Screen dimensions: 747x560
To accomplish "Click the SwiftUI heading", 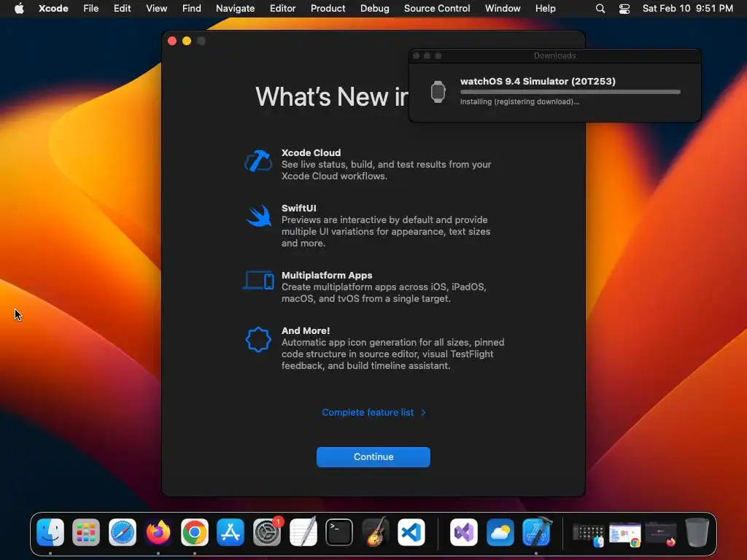I will tap(298, 208).
